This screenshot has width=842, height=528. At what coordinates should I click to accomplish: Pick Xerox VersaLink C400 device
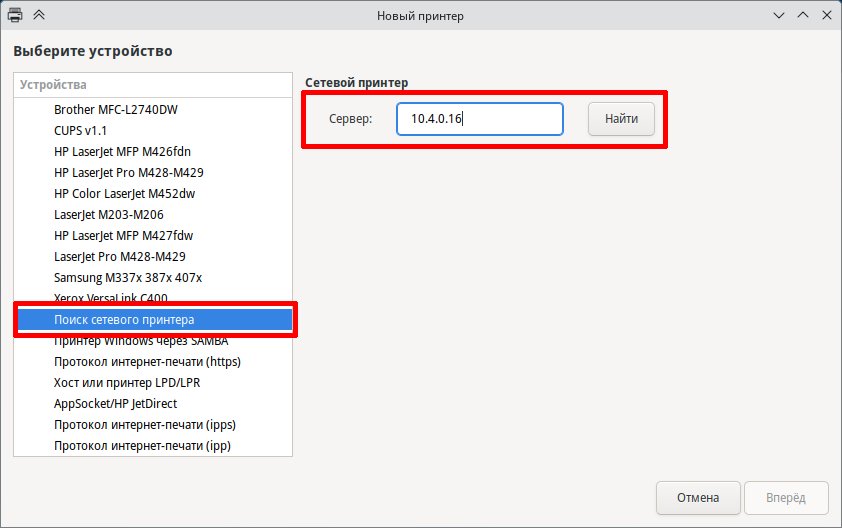(x=110, y=298)
